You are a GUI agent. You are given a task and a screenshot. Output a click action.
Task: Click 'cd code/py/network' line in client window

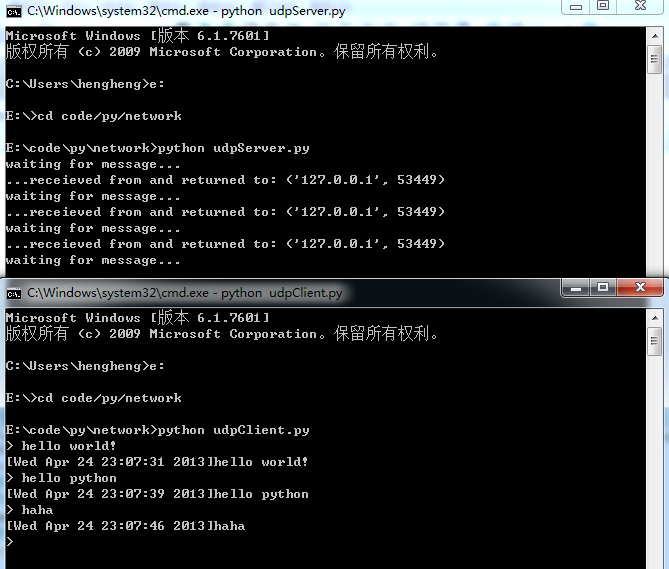[x=93, y=398]
